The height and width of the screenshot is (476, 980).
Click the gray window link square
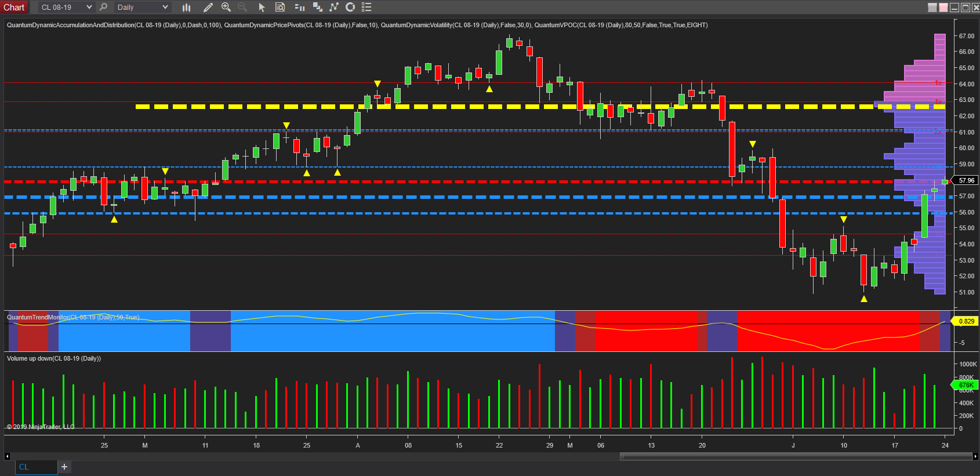click(932, 8)
